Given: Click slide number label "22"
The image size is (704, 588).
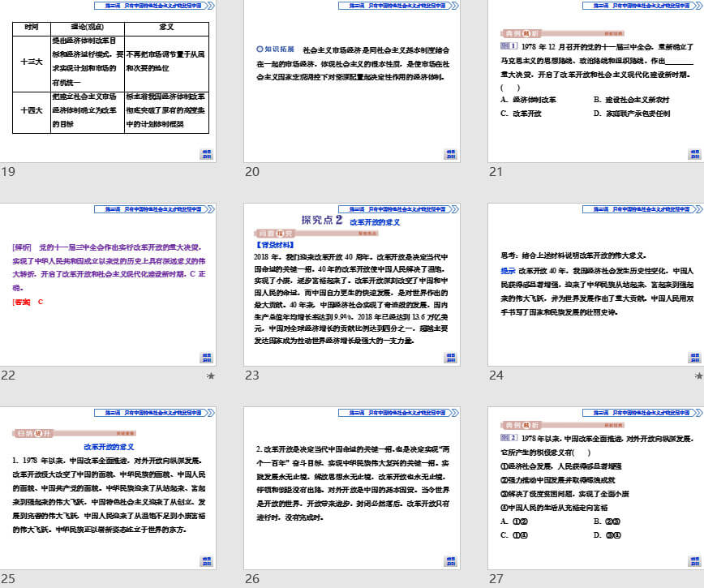Looking at the screenshot, I should point(8,376).
